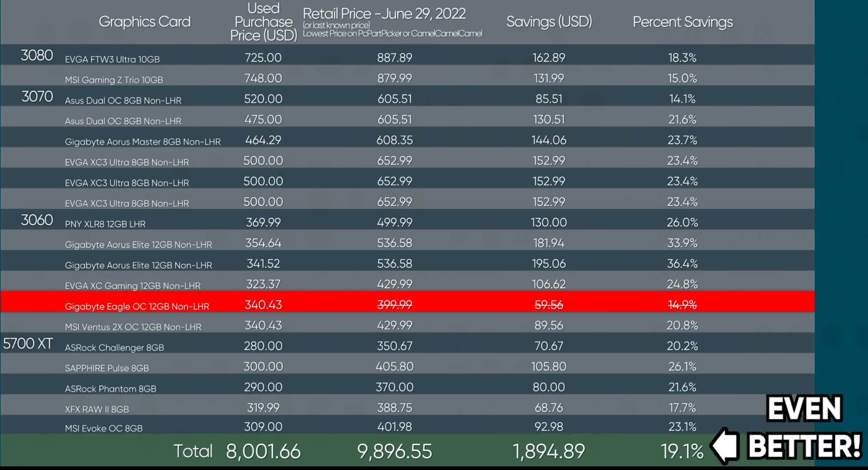Select the Retail Price June 29 header
The image size is (868, 470).
384,15
